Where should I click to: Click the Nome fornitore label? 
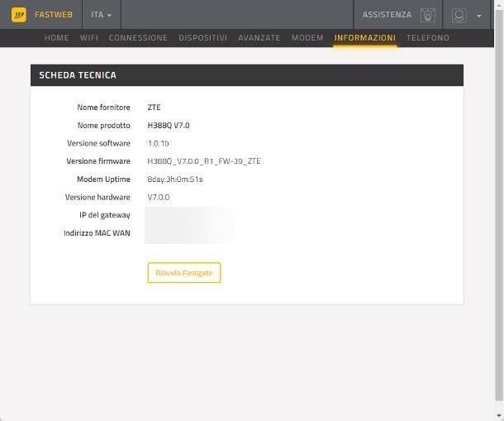point(103,108)
